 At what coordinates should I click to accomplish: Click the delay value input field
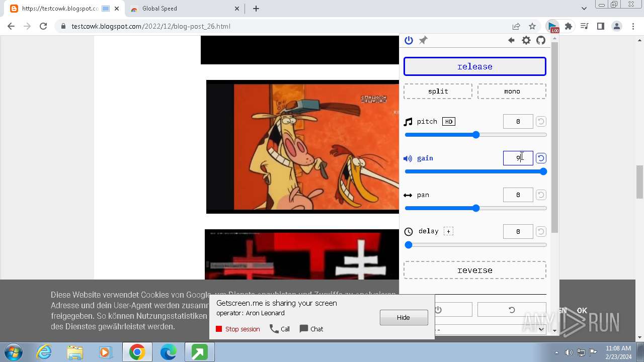(518, 231)
